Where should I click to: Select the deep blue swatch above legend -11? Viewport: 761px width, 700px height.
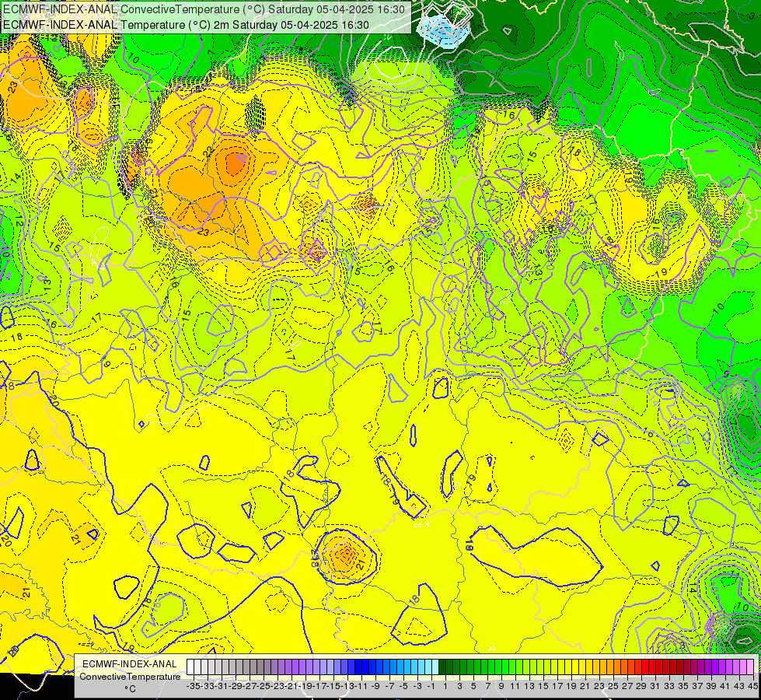click(365, 667)
